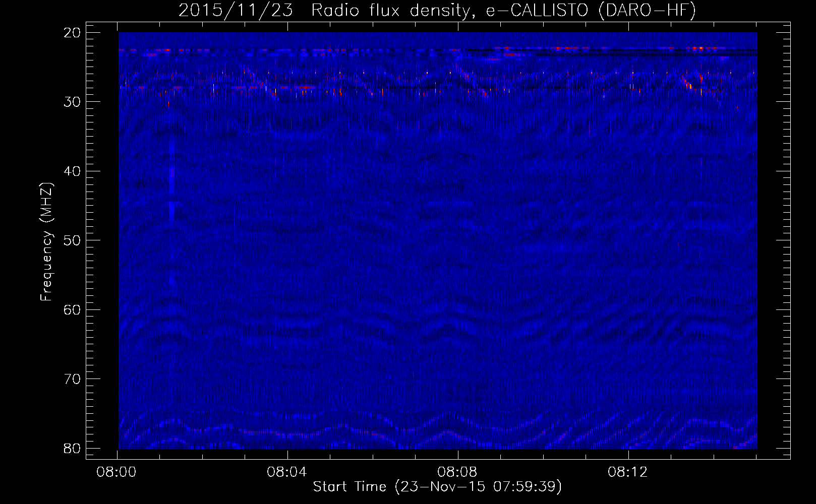The image size is (816, 504).
Task: Pick the 08:08 time tick label
Action: click(x=457, y=473)
